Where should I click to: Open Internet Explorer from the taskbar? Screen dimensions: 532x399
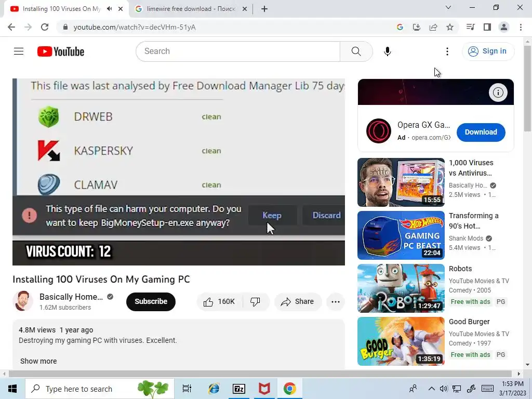point(214,389)
